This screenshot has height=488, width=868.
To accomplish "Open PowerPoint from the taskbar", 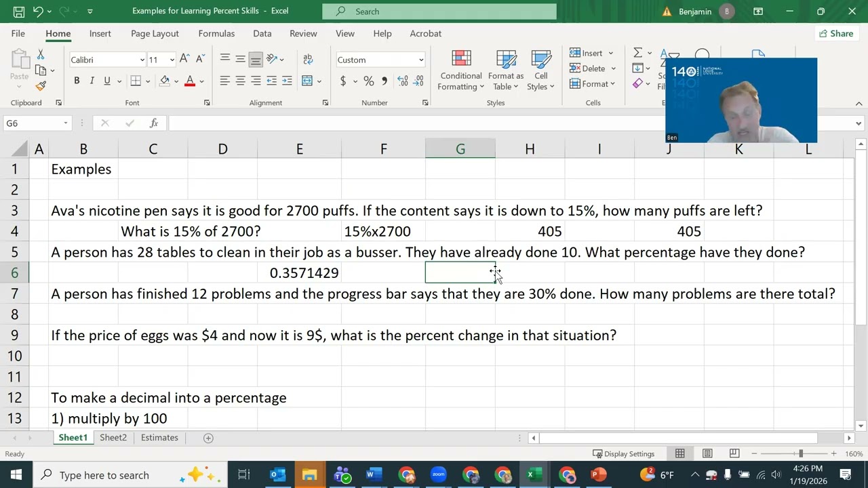I will pyautogui.click(x=598, y=474).
